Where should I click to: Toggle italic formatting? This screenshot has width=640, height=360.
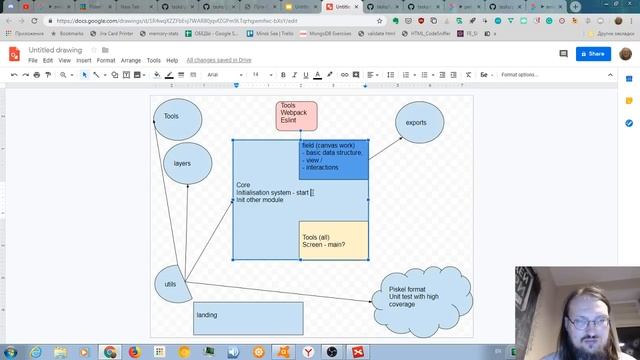point(294,75)
